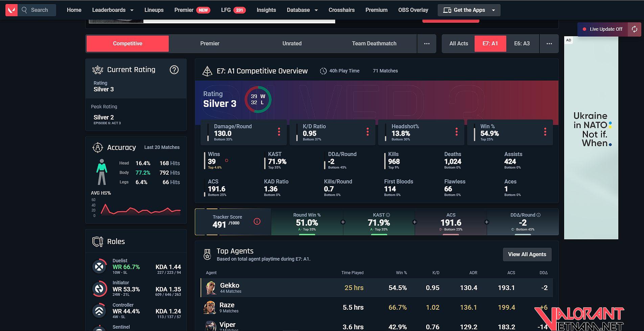Image resolution: width=644 pixels, height=331 pixels.
Task: Click the Valorant tracker logo icon
Action: coord(11,10)
